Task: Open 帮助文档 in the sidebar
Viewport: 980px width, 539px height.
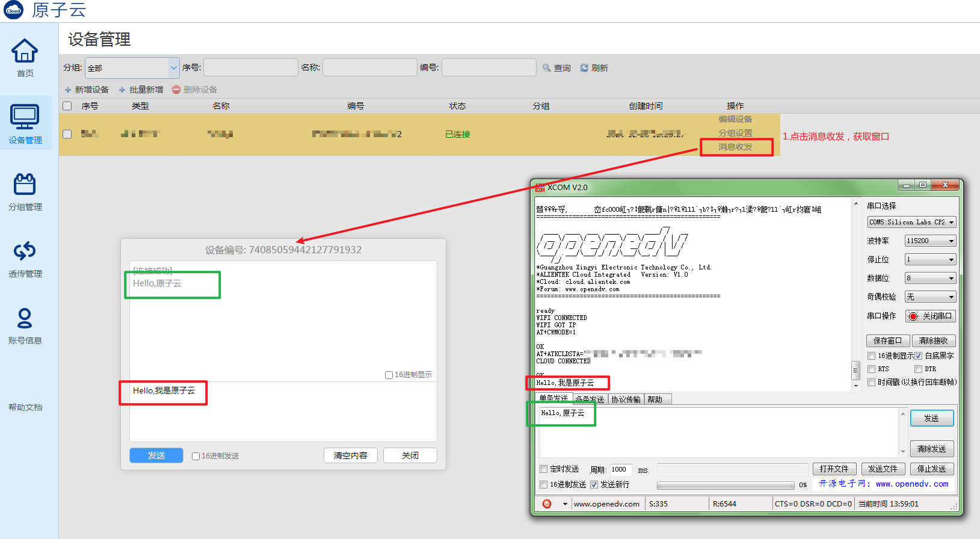Action: pyautogui.click(x=25, y=407)
